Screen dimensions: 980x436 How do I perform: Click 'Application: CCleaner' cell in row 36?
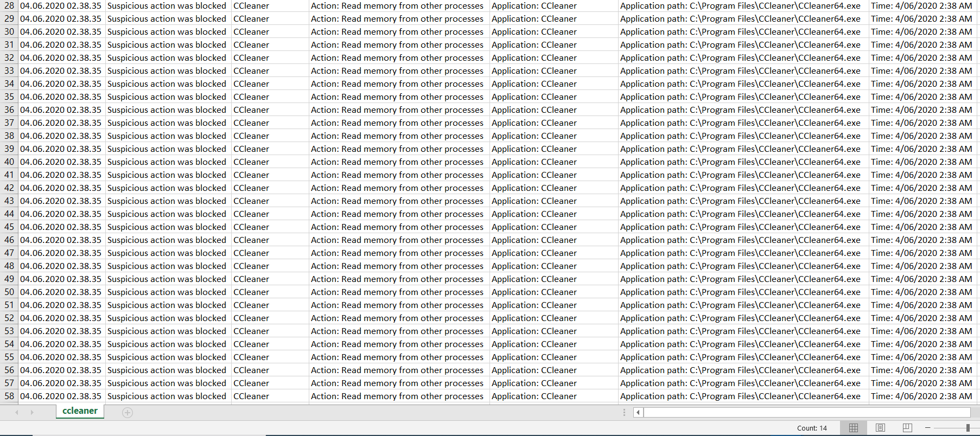point(554,110)
